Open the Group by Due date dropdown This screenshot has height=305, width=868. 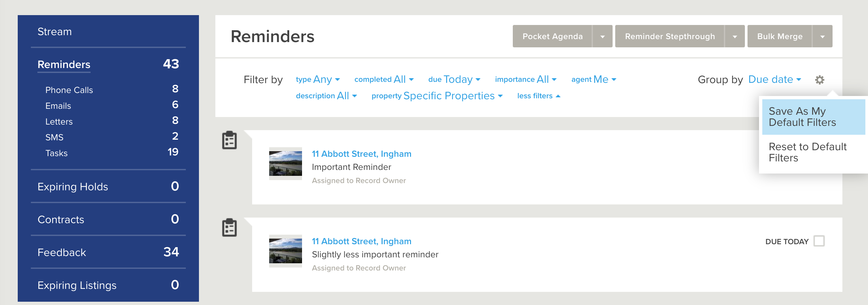[775, 79]
